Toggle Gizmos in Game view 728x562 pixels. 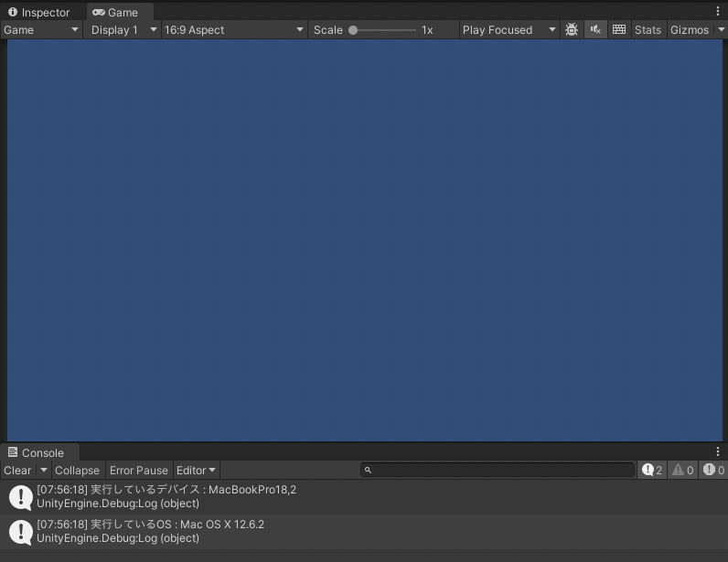(x=690, y=30)
